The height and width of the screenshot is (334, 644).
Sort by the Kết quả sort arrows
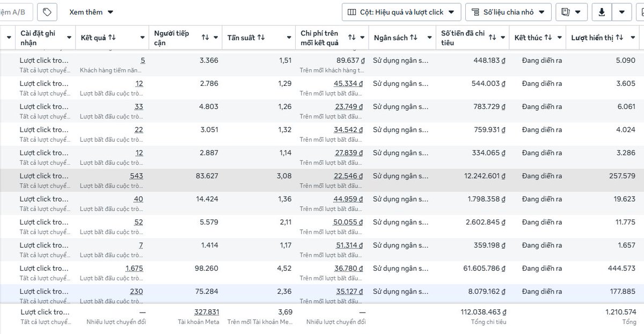112,38
